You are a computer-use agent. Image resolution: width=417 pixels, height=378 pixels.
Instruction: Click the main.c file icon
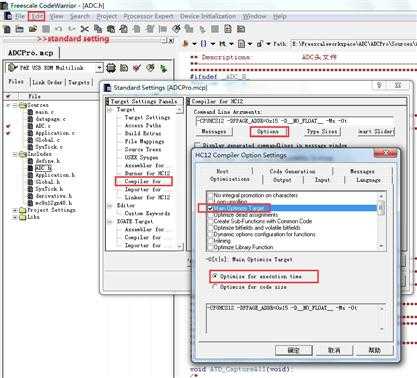pos(30,112)
